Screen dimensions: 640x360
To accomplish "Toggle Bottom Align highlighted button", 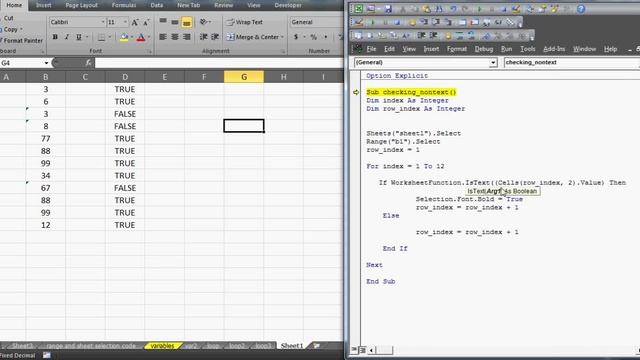I will point(187,22).
